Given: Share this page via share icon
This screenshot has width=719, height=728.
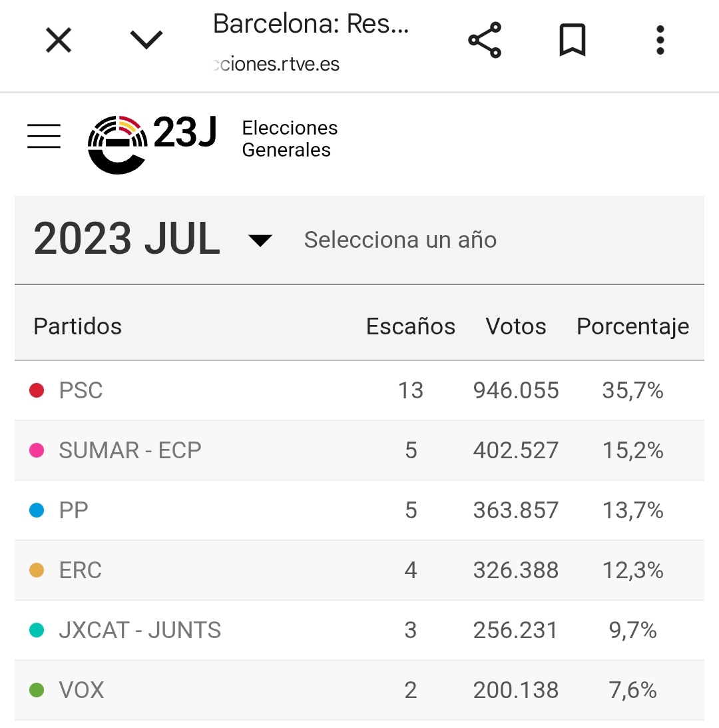Looking at the screenshot, I should 485,41.
